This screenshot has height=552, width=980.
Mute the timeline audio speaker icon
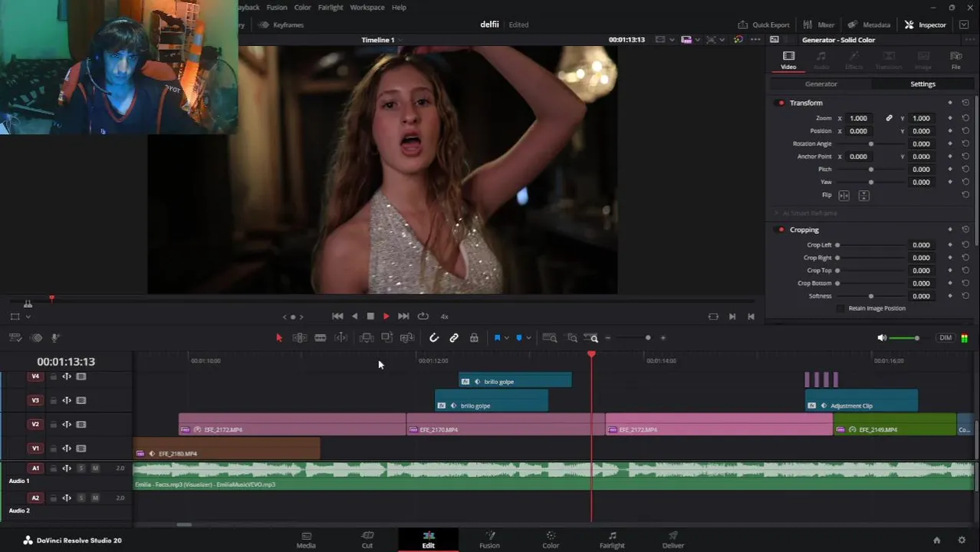882,338
